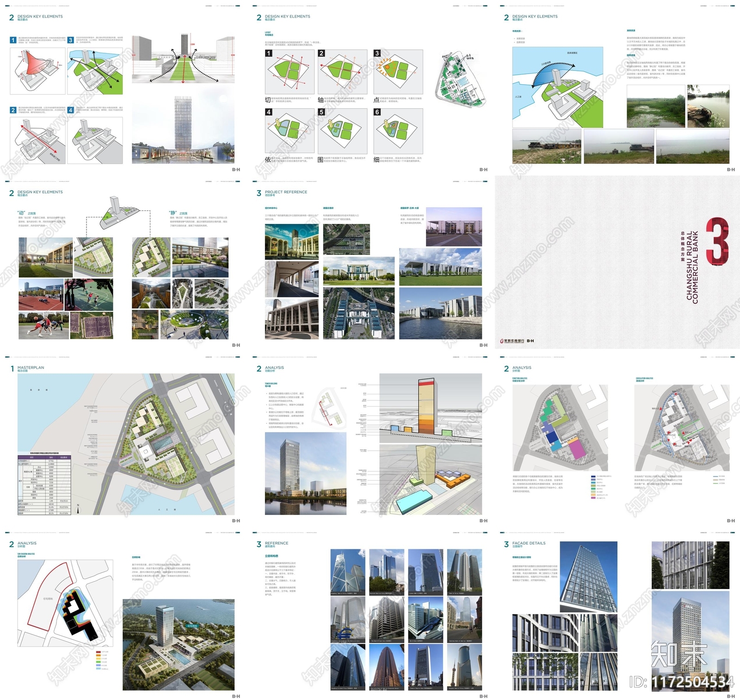Open function analysis plan with colored blocks
Viewport: 740px width, 700px height.
pos(560,428)
